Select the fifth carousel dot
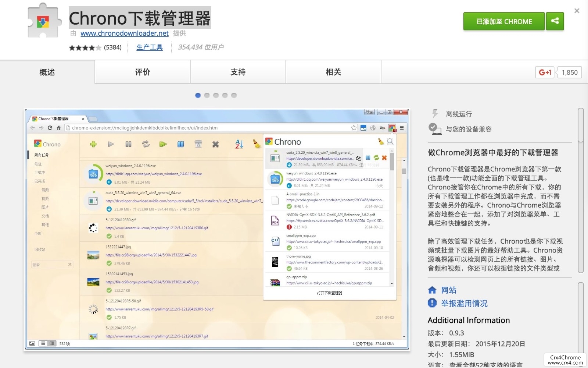 point(234,95)
